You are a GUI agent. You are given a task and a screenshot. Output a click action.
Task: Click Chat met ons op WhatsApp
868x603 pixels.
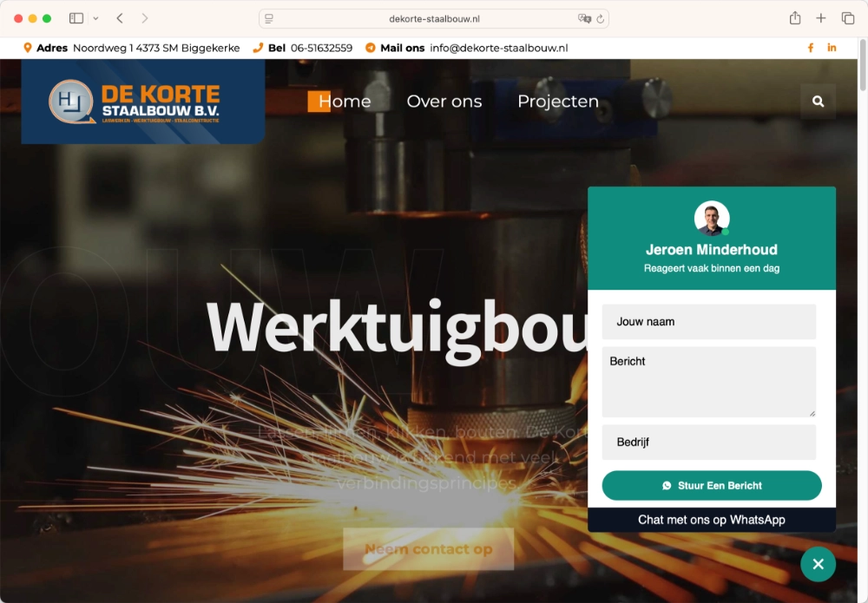[711, 519]
